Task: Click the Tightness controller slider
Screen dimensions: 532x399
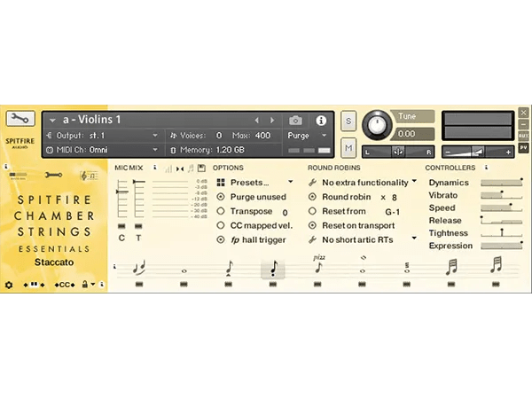Action: (502, 232)
